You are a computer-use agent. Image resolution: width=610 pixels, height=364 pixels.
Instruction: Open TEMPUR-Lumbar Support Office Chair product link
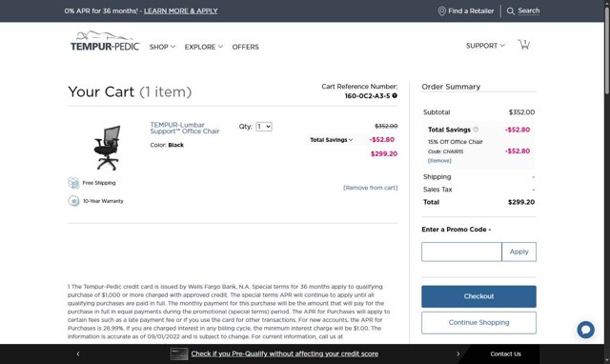(184, 128)
